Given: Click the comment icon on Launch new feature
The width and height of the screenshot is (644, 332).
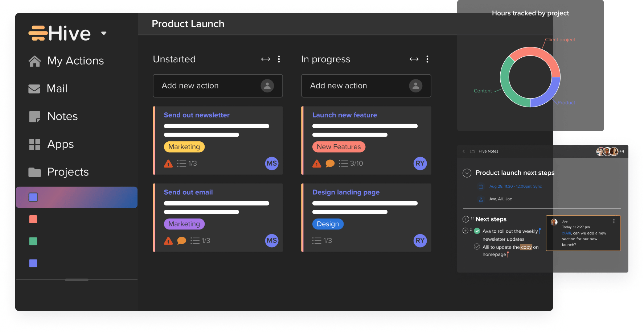Looking at the screenshot, I should 329,163.
